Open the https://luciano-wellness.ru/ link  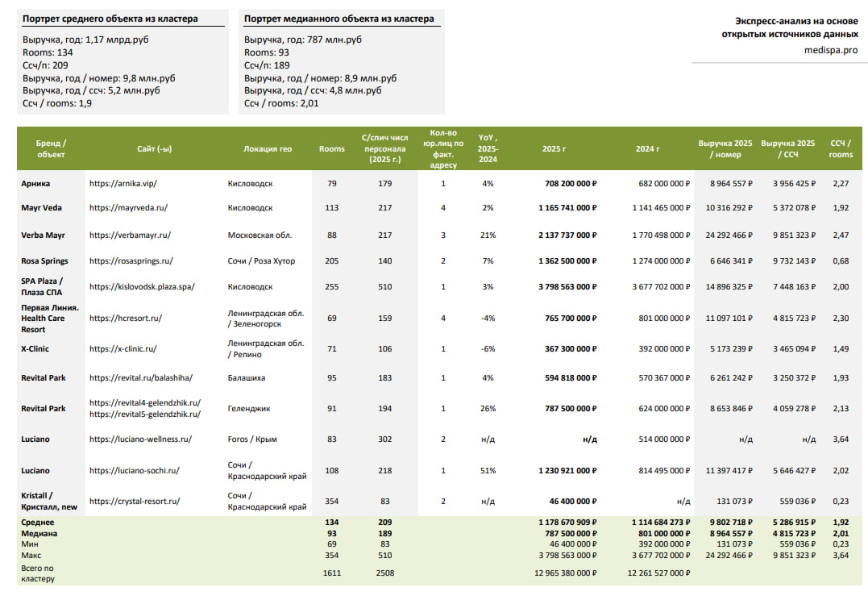[x=140, y=439]
